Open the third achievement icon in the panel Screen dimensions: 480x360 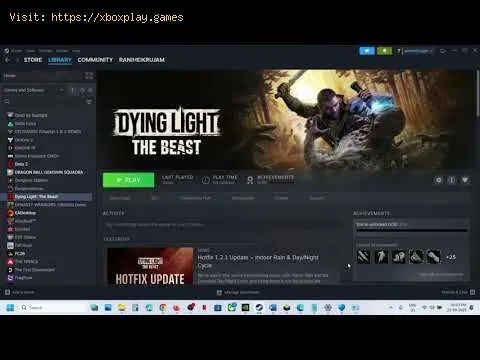point(399,257)
